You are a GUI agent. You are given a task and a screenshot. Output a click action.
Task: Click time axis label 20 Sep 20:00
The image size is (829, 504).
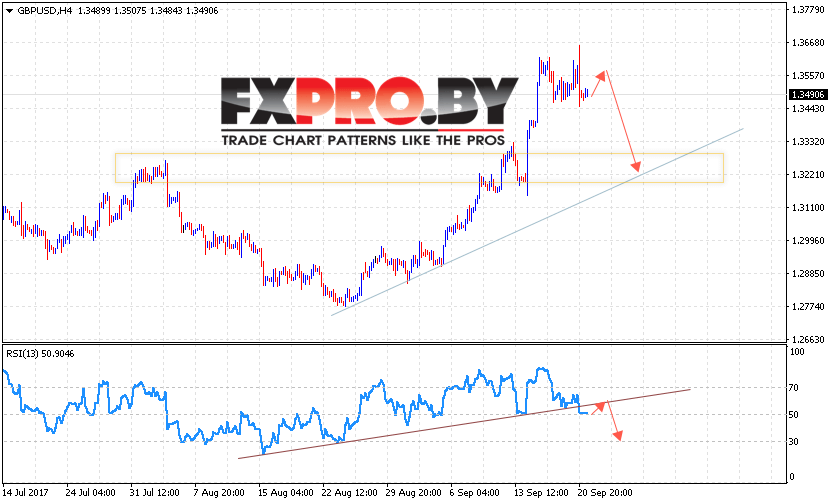click(605, 493)
